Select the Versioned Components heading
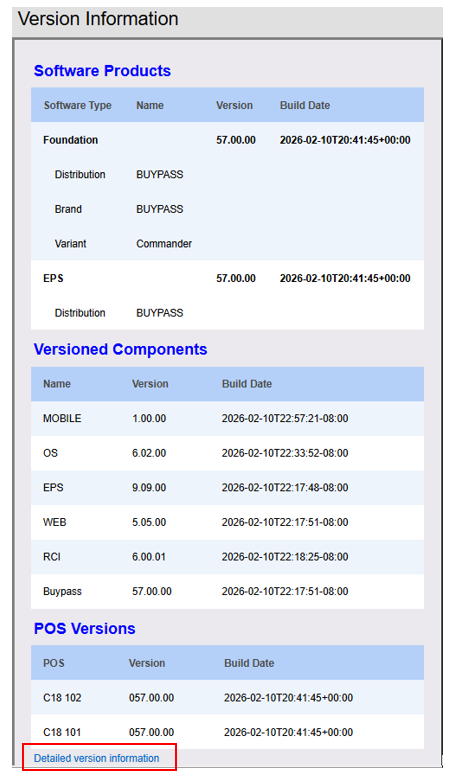Image resolution: width=450 pixels, height=781 pixels. pos(120,349)
